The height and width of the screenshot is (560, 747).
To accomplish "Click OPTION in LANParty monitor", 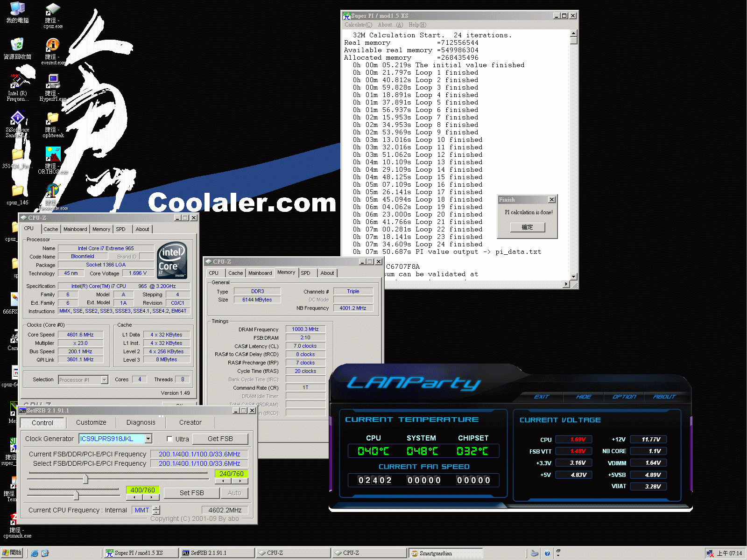I will click(624, 397).
